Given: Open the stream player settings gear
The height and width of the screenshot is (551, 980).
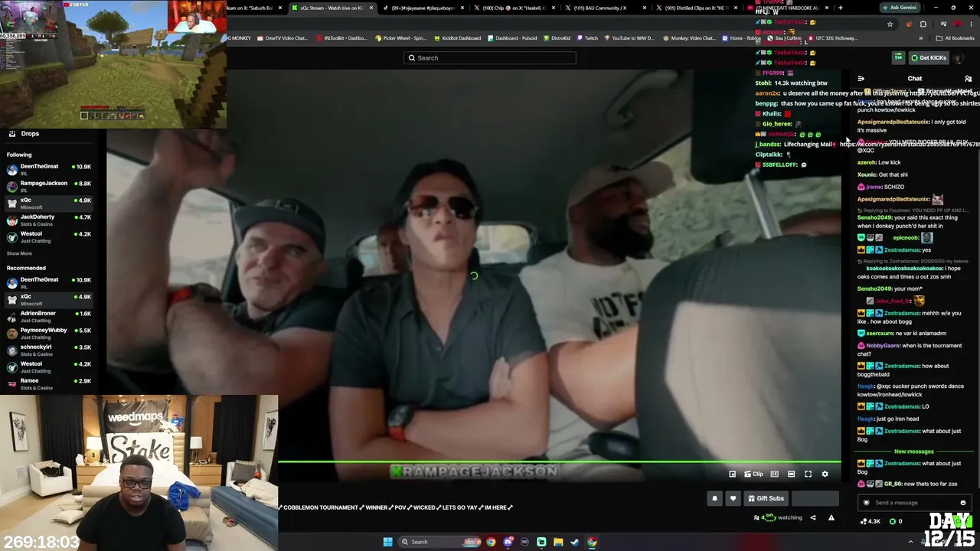Looking at the screenshot, I should pyautogui.click(x=825, y=474).
